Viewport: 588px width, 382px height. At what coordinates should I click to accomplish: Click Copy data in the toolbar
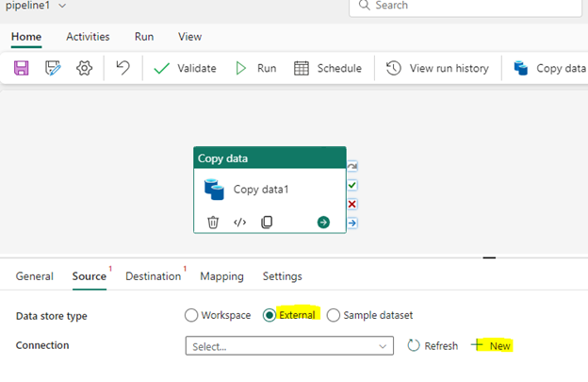(x=549, y=68)
